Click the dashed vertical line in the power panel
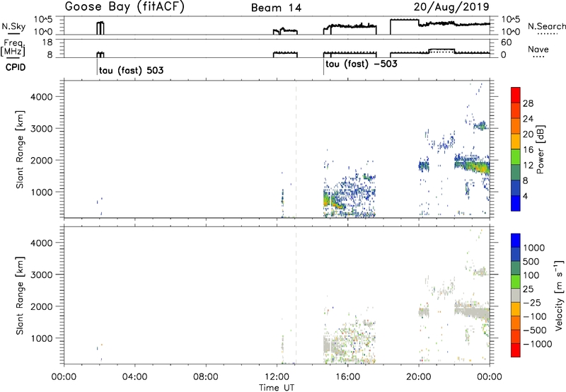566x392 pixels. tap(296, 149)
